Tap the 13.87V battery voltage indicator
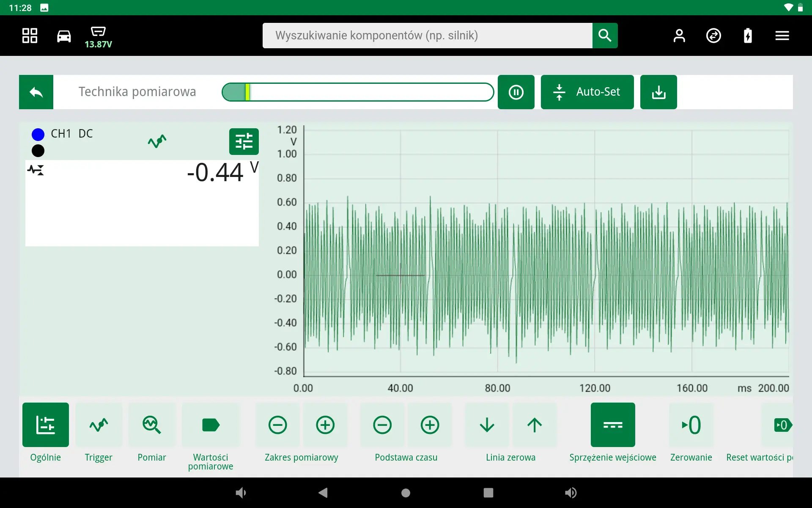Image resolution: width=812 pixels, height=508 pixels. point(98,37)
